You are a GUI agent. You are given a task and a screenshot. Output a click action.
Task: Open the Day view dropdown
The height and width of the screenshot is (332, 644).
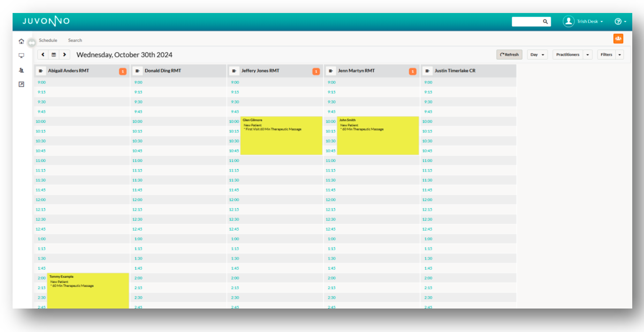tap(537, 54)
